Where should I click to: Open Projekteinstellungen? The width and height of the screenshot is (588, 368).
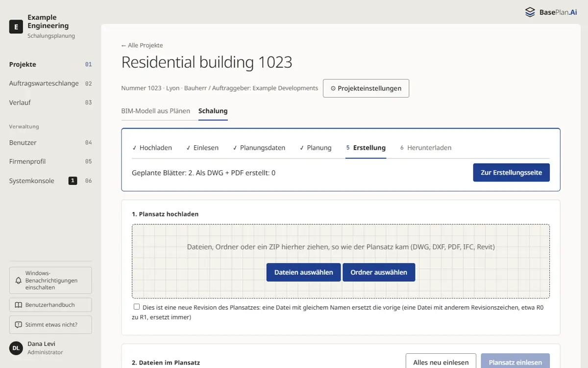click(x=366, y=89)
